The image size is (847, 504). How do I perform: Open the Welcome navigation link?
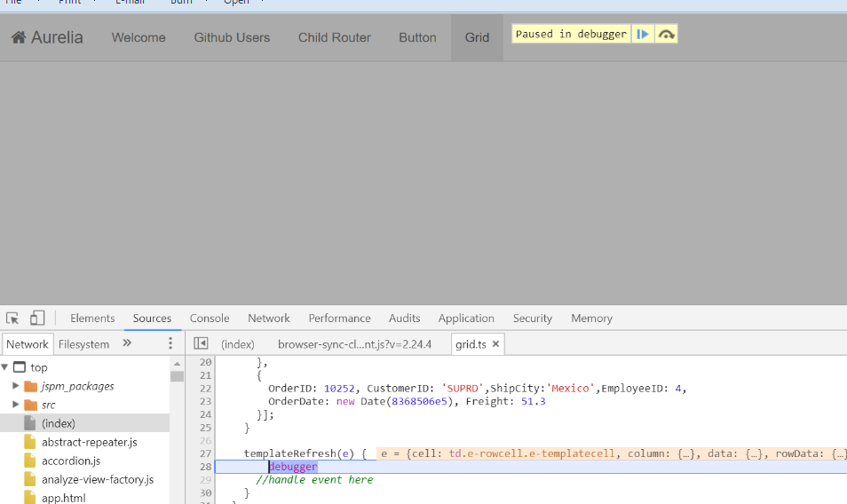[x=139, y=37]
